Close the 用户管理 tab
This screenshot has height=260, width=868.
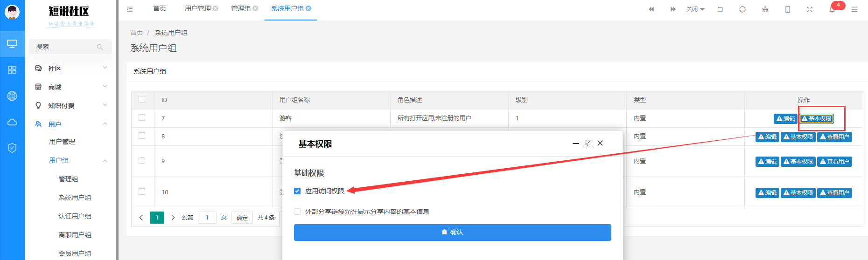click(x=215, y=8)
